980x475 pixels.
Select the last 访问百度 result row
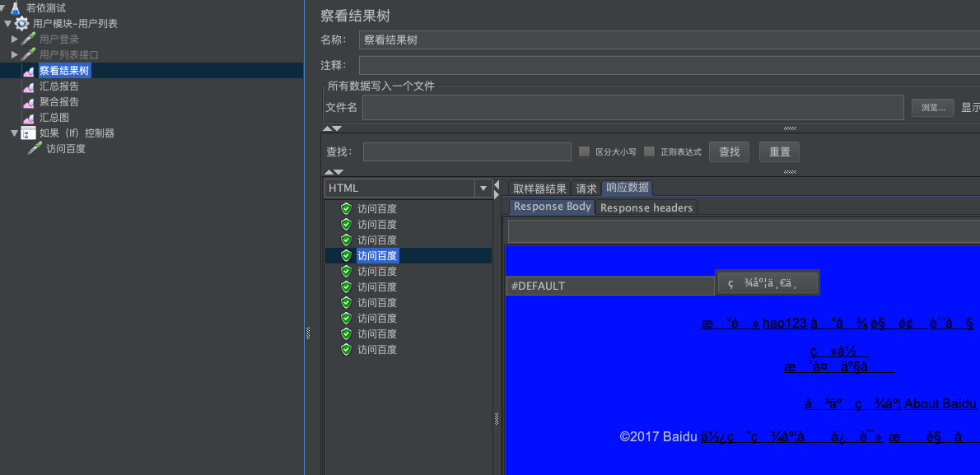point(408,349)
